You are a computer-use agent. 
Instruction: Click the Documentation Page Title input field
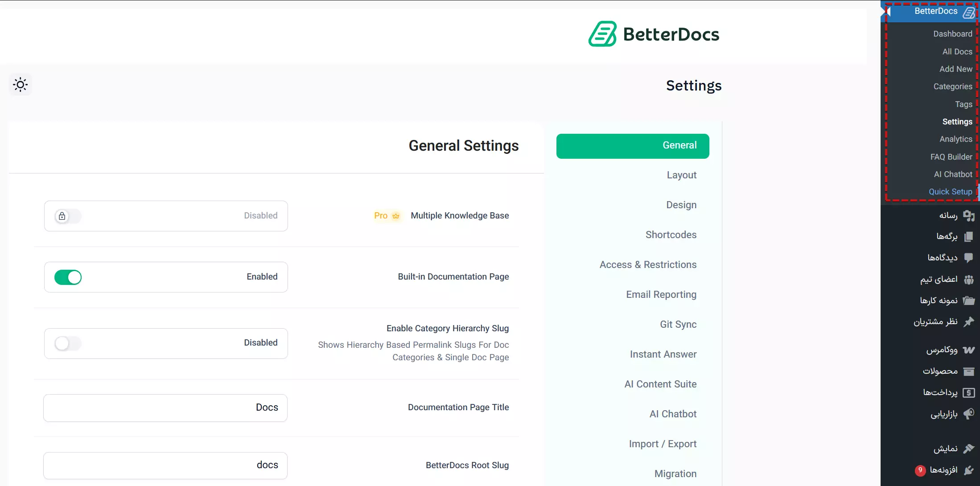point(165,408)
